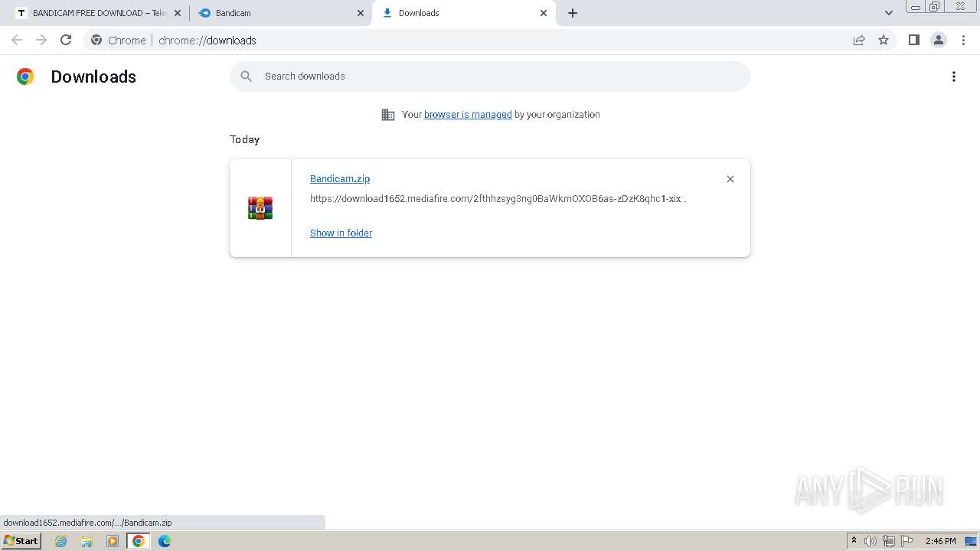Click the Chrome logo beside Downloads
The width and height of the screenshot is (980, 551).
point(25,77)
